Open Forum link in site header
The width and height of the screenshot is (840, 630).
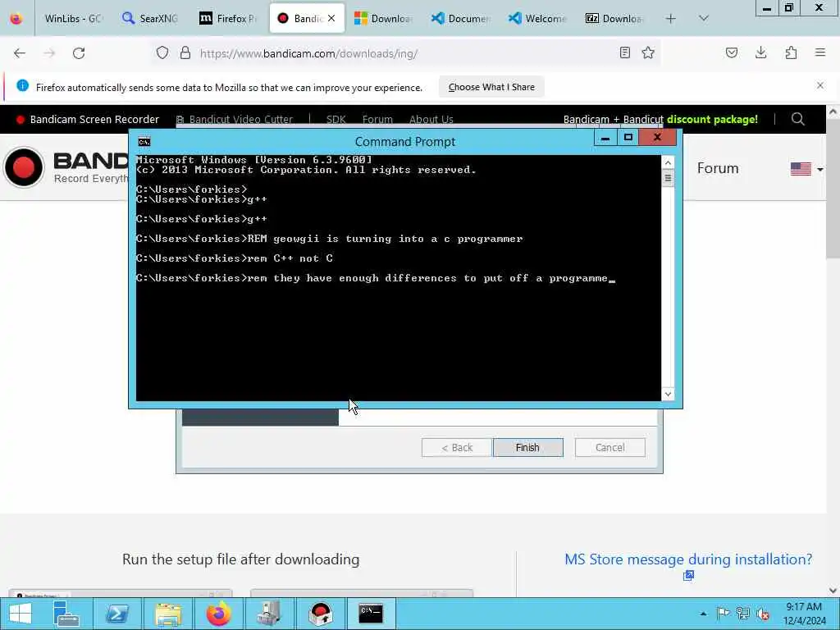click(x=717, y=168)
